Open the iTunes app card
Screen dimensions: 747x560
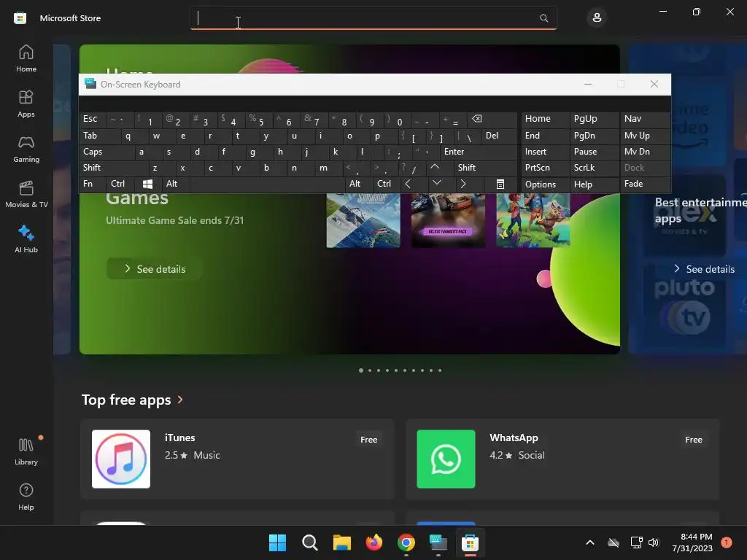[237, 459]
